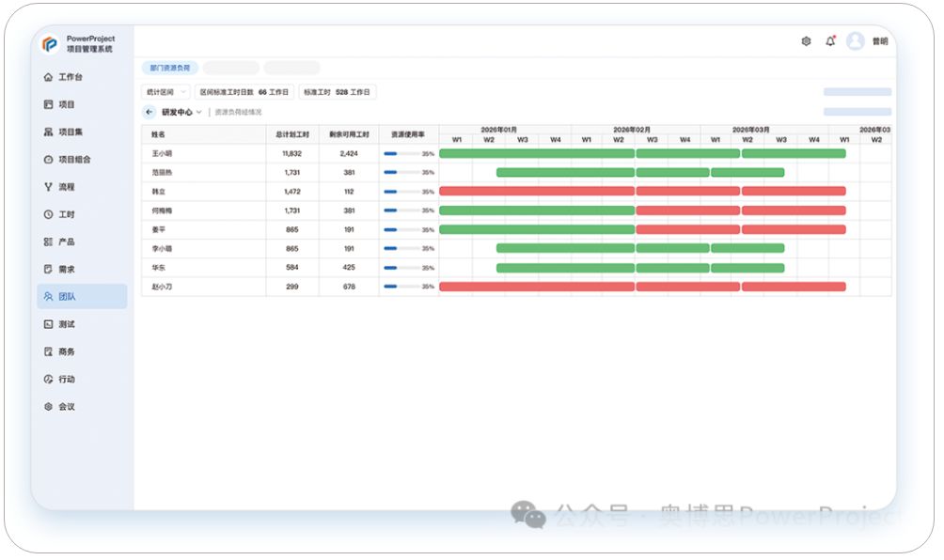
Task: Click 资源负荷经情况 breadcrumb text
Action: (x=239, y=112)
